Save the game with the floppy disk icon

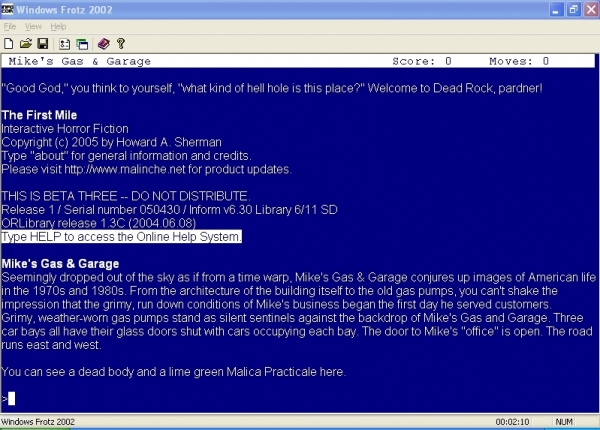pyautogui.click(x=42, y=44)
